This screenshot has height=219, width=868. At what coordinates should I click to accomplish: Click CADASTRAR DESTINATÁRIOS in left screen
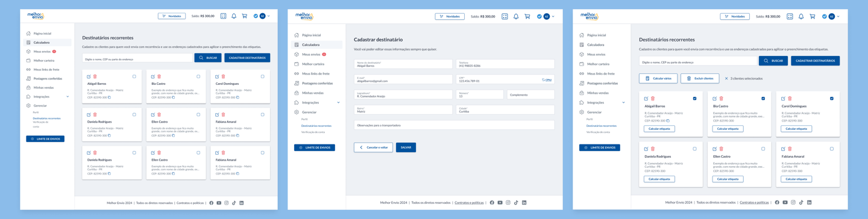pos(247,58)
